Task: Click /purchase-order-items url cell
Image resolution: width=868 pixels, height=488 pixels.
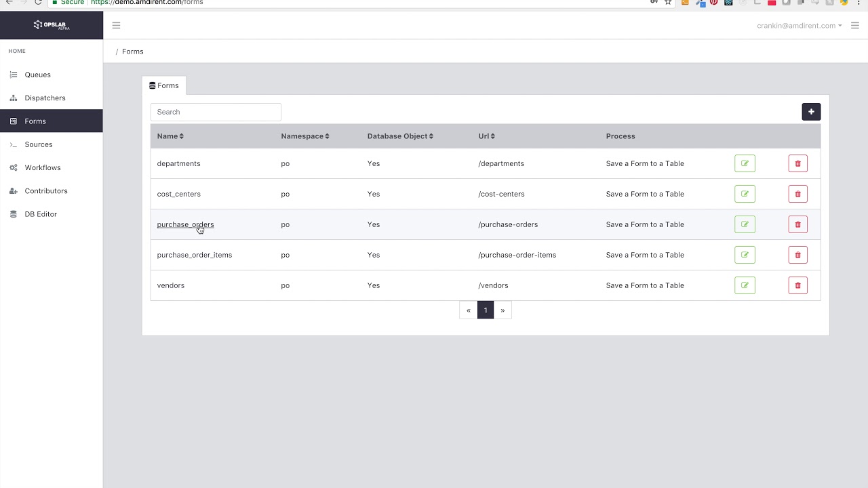Action: pyautogui.click(x=517, y=255)
